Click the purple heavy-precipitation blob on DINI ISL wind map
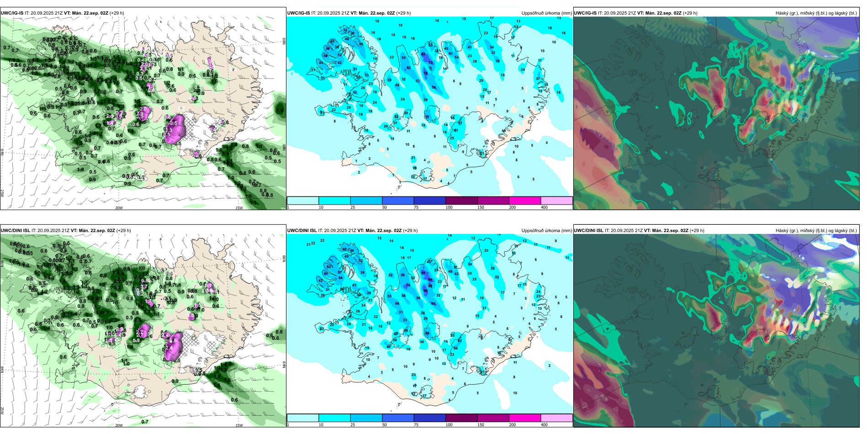The height and width of the screenshot is (434, 868). [x=174, y=347]
